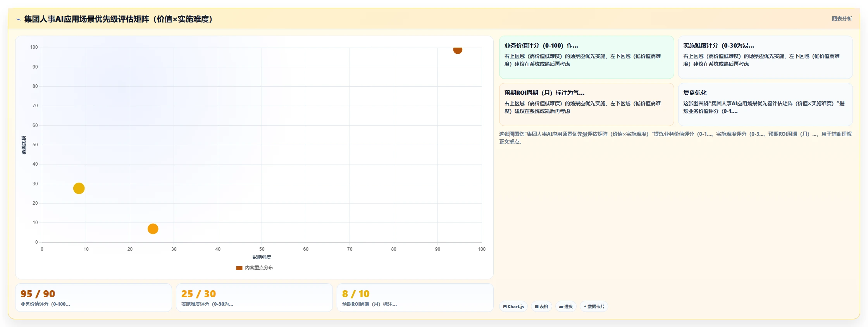Click the matrix title heading text
Screen dimensions: 868x327
pyautogui.click(x=118, y=19)
